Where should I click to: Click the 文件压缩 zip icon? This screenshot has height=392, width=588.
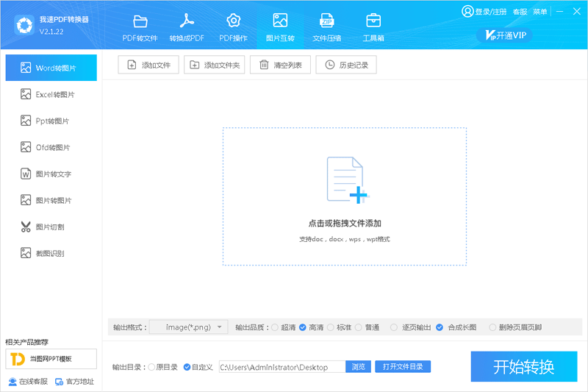pos(326,21)
